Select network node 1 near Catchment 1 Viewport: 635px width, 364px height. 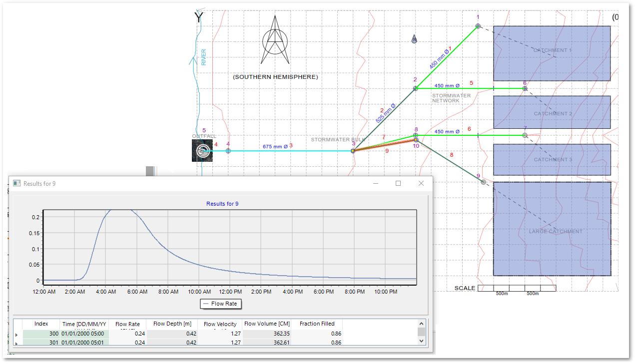click(x=478, y=26)
